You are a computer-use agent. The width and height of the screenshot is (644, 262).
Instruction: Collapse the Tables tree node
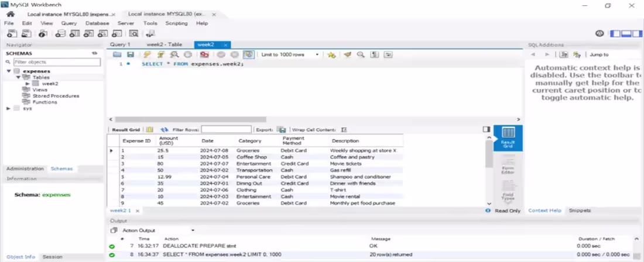point(18,77)
